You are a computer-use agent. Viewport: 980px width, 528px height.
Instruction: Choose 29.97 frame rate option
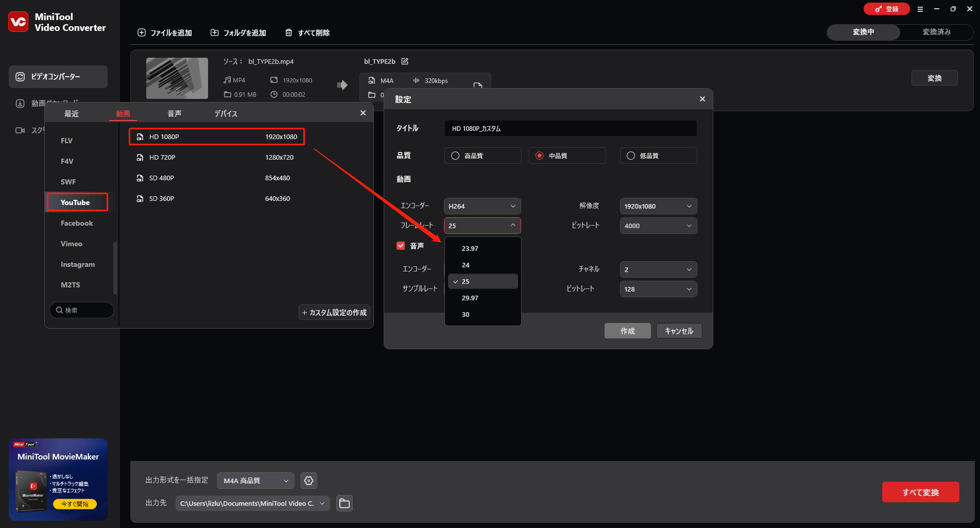pyautogui.click(x=483, y=298)
